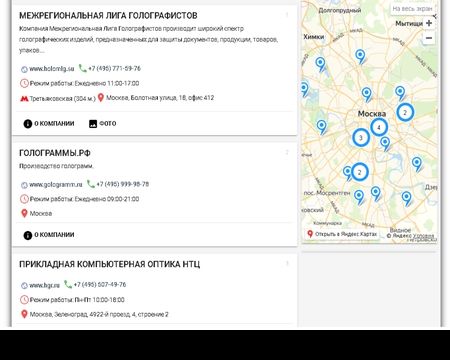Image resolution: width=450 pixels, height=360 pixels.
Task: Click pin icon next to Москва
Action: (24, 213)
